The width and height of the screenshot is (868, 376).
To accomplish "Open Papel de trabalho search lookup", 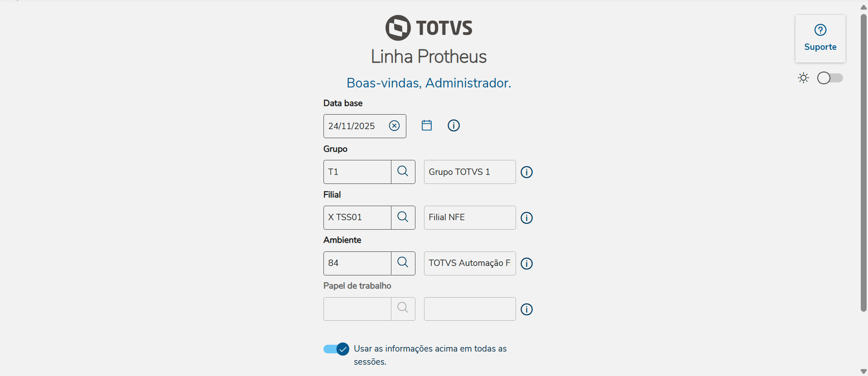I will [403, 309].
